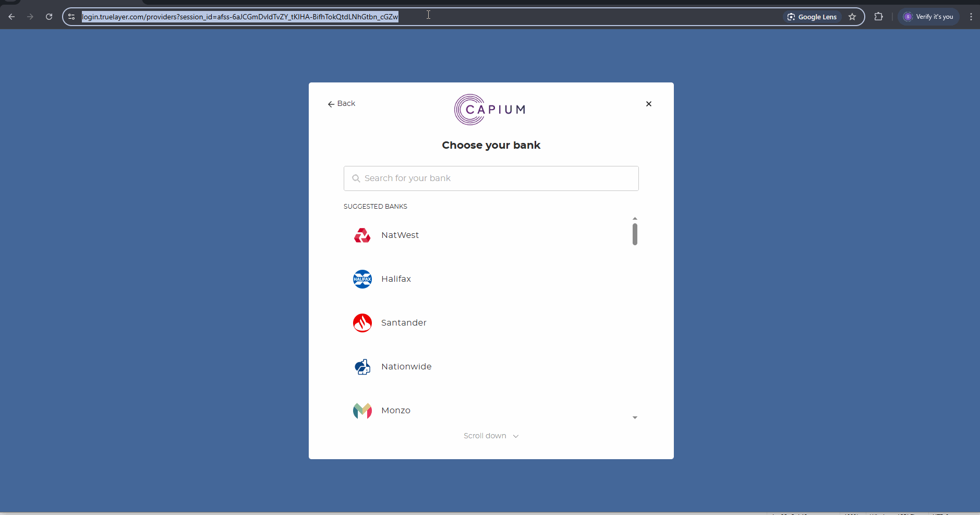Select Santander bank name
Viewport: 980px width, 515px height.
[404, 323]
